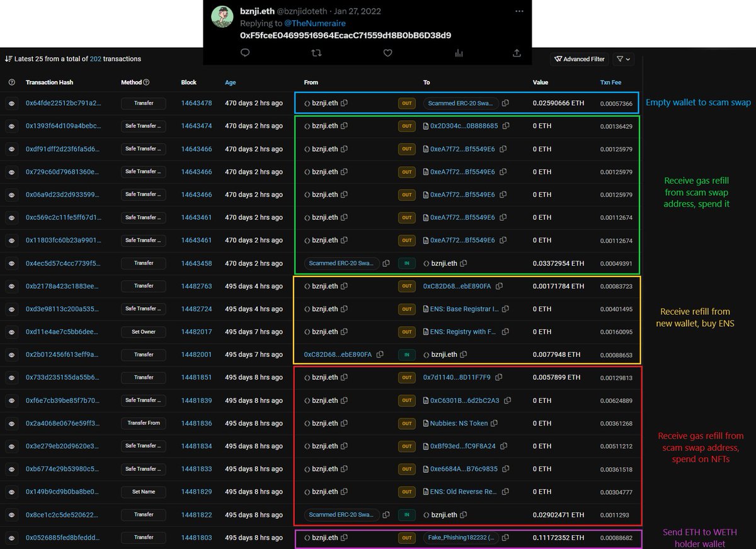
Task: Click Set Owner method badge
Action: [144, 332]
